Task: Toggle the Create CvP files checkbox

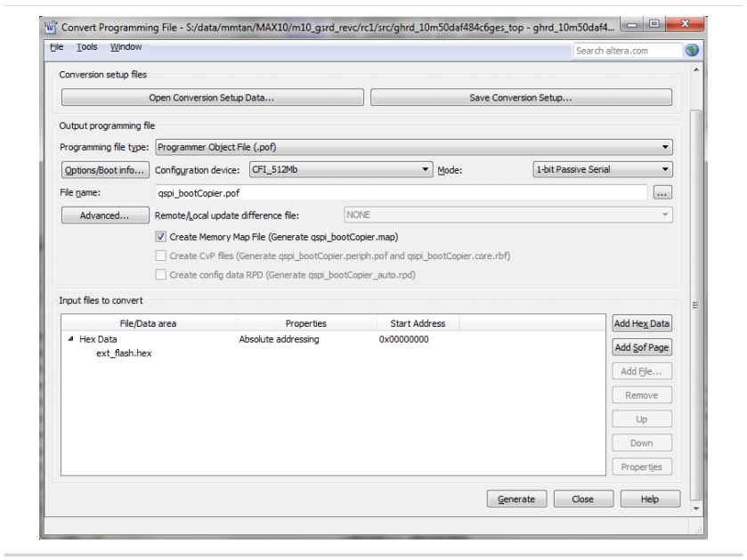Action: (x=160, y=256)
